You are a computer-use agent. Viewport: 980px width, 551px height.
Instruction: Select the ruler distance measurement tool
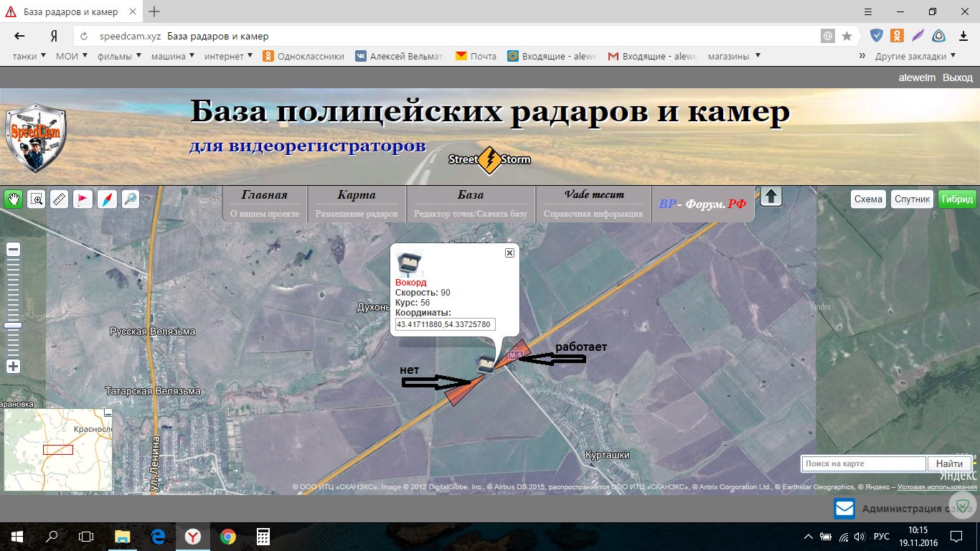tap(60, 199)
